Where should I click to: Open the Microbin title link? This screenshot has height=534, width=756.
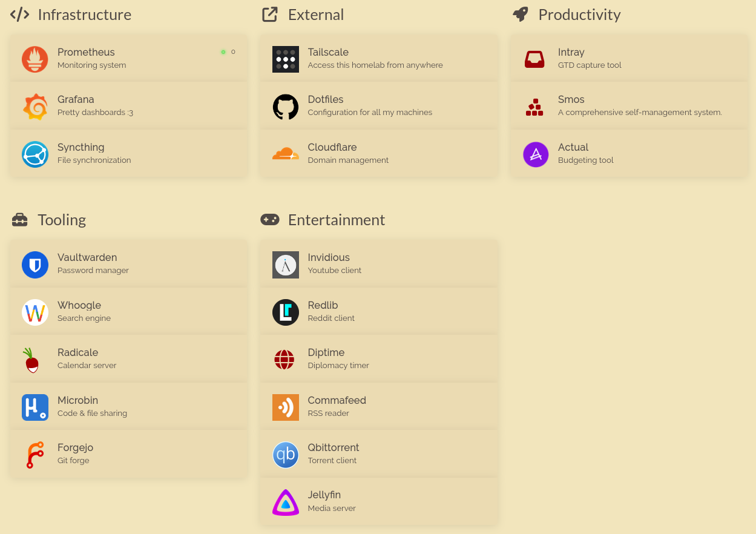[78, 400]
